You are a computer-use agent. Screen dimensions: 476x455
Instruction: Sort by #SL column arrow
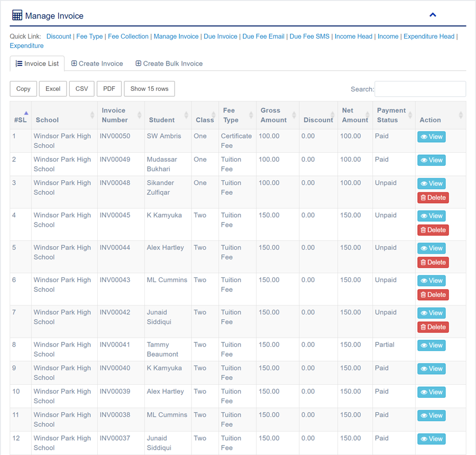(26, 113)
